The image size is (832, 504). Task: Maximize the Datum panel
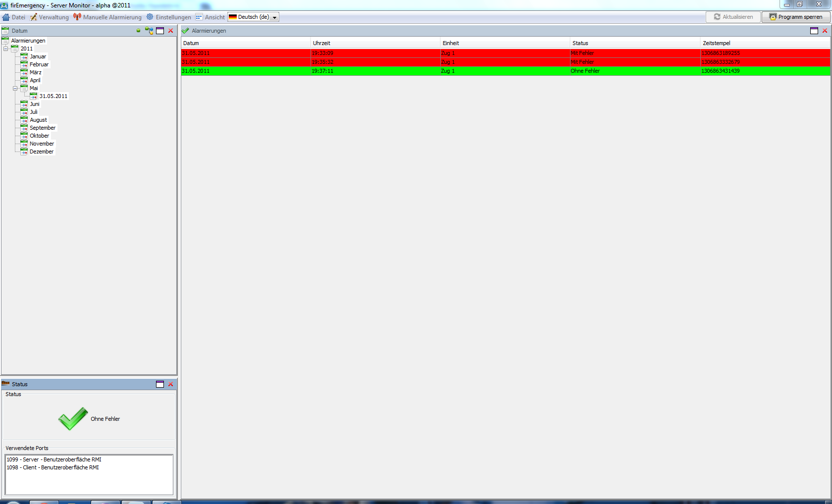tap(160, 31)
